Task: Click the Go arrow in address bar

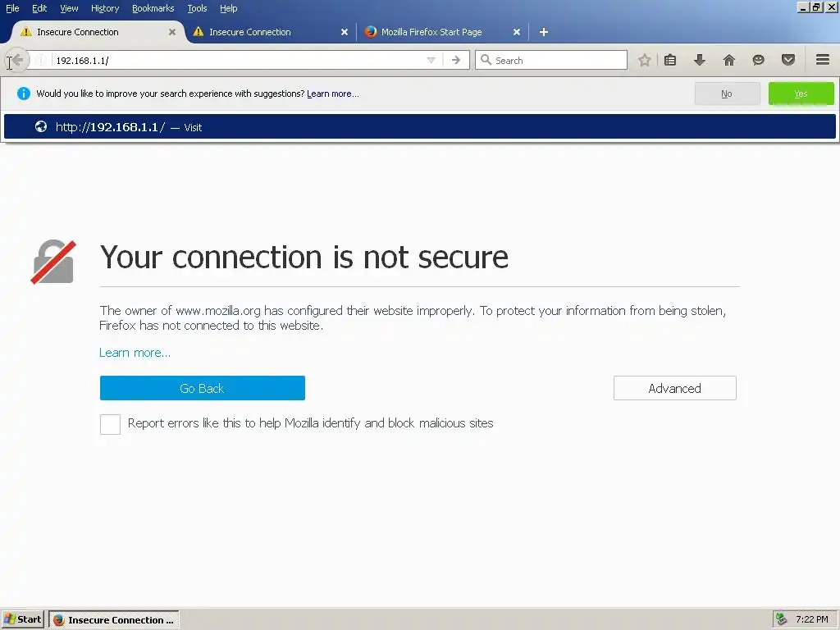Action: point(456,60)
